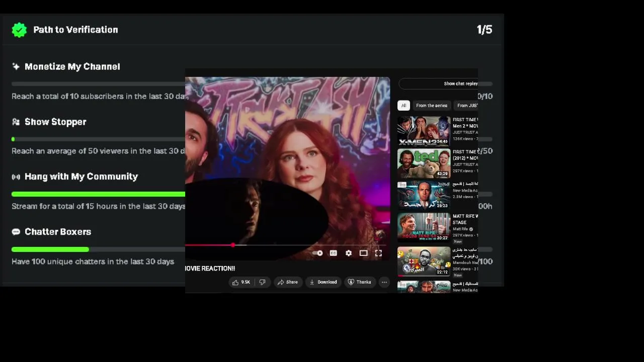Image resolution: width=644 pixels, height=362 pixels.
Task: Send Thanks to the creator
Action: 359,282
